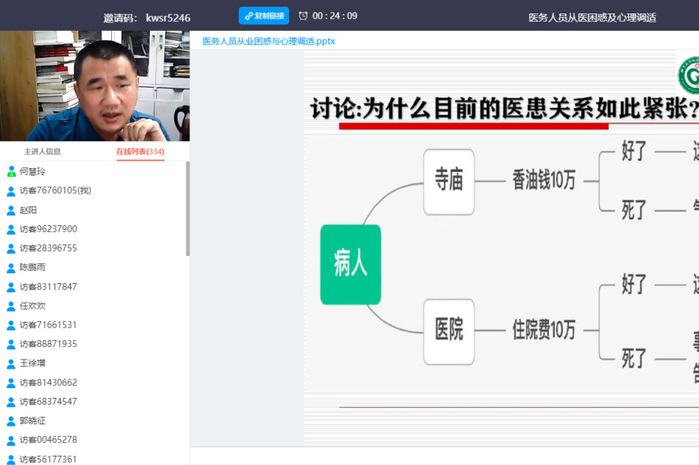Click the online list vertical scrollbar
699x465 pixels.
tap(187, 210)
